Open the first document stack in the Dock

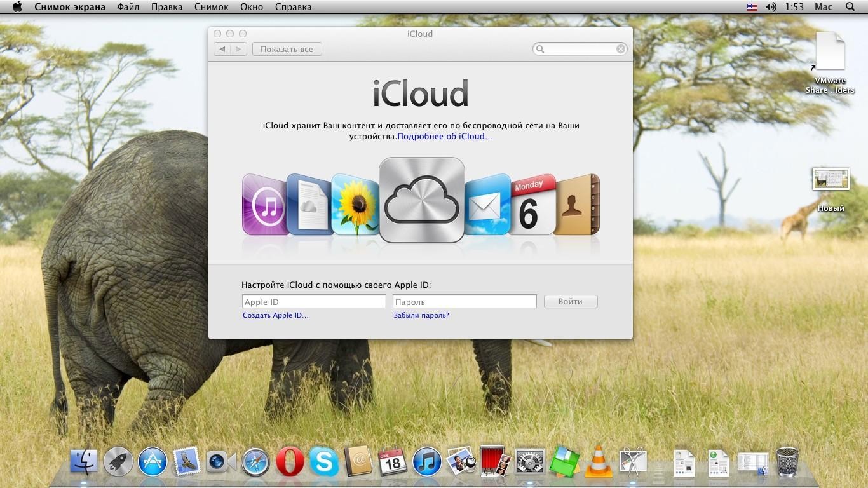(x=685, y=463)
